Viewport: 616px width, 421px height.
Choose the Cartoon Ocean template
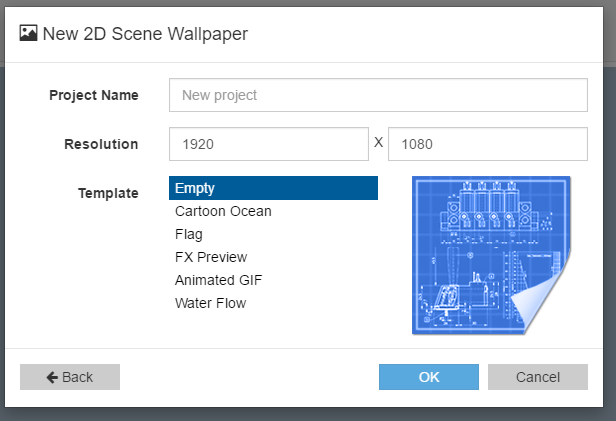click(x=223, y=211)
